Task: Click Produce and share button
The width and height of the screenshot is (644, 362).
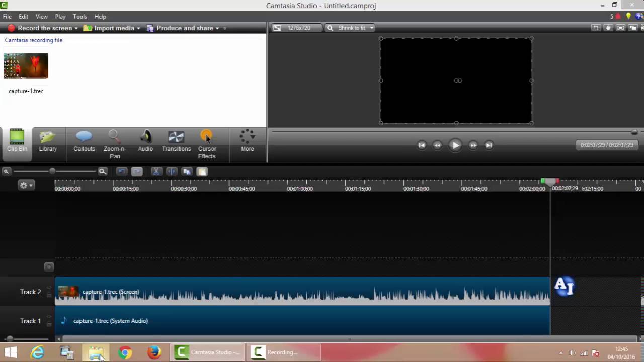Action: point(180,28)
